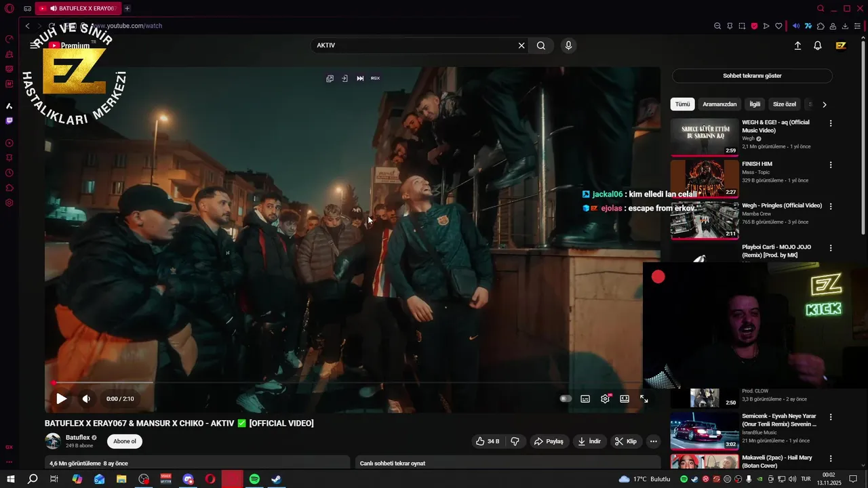Image resolution: width=868 pixels, height=488 pixels.
Task: Click the YouTube search magnifier button
Action: click(541, 45)
